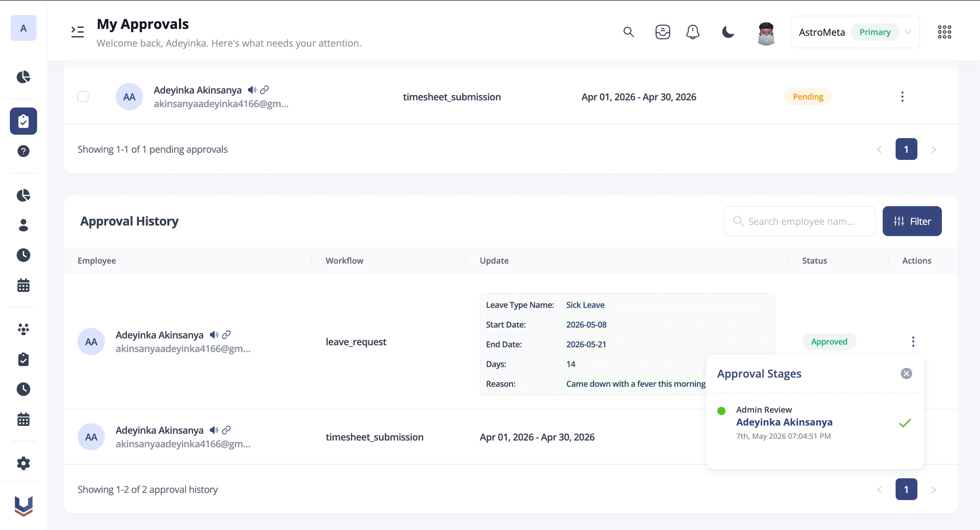This screenshot has width=980, height=530.
Task: Open the team group sidebar icon
Action: [23, 329]
